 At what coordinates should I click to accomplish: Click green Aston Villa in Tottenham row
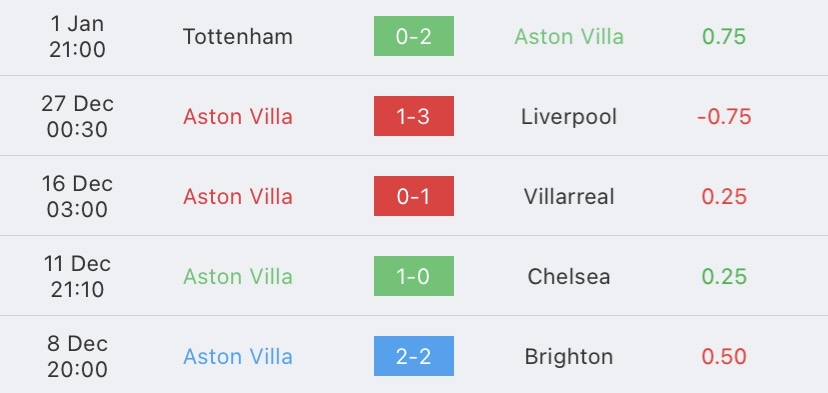coord(569,36)
